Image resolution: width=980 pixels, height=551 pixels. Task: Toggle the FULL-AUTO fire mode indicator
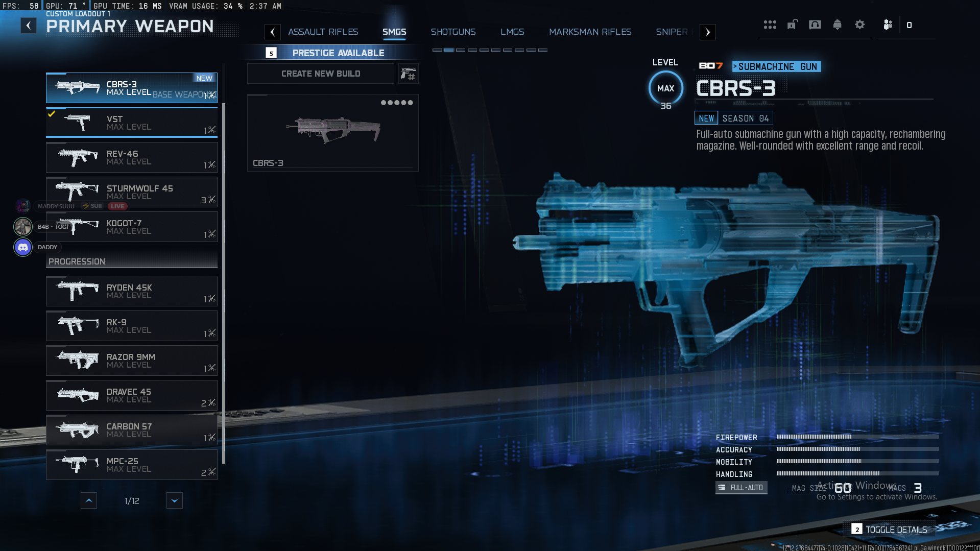741,488
